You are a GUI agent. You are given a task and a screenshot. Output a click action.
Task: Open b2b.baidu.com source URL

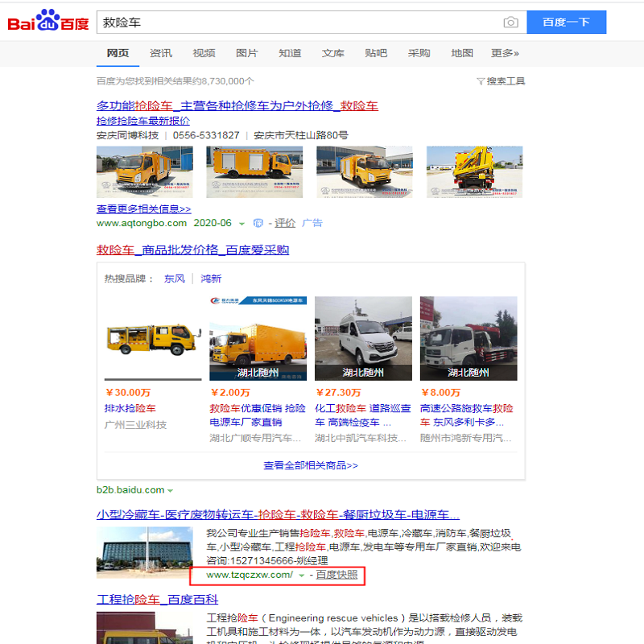coord(130,490)
